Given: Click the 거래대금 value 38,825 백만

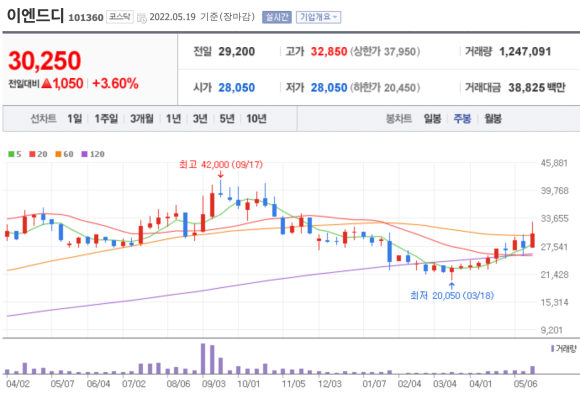Looking at the screenshot, I should pos(537,88).
